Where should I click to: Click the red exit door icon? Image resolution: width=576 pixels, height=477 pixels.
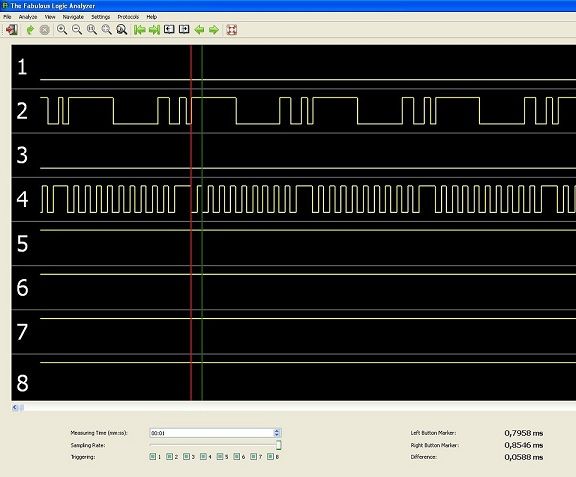click(x=12, y=30)
